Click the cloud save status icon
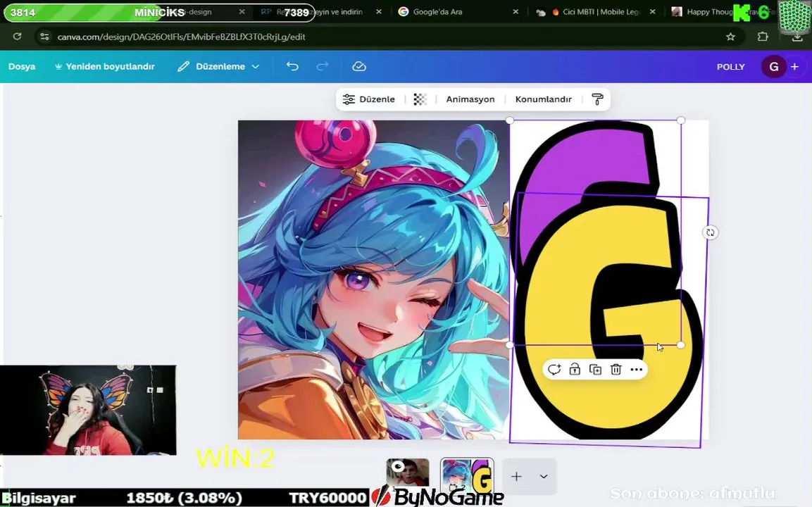The image size is (812, 507). point(359,66)
